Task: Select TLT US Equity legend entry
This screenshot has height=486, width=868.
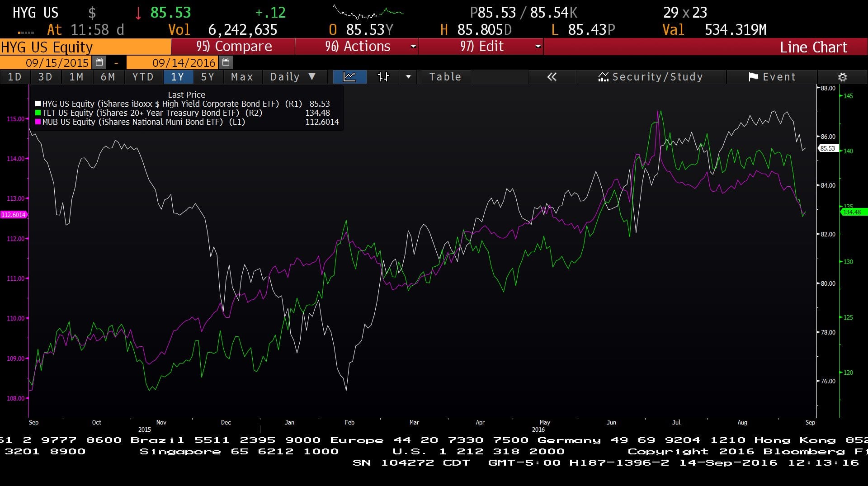Action: coord(183,113)
